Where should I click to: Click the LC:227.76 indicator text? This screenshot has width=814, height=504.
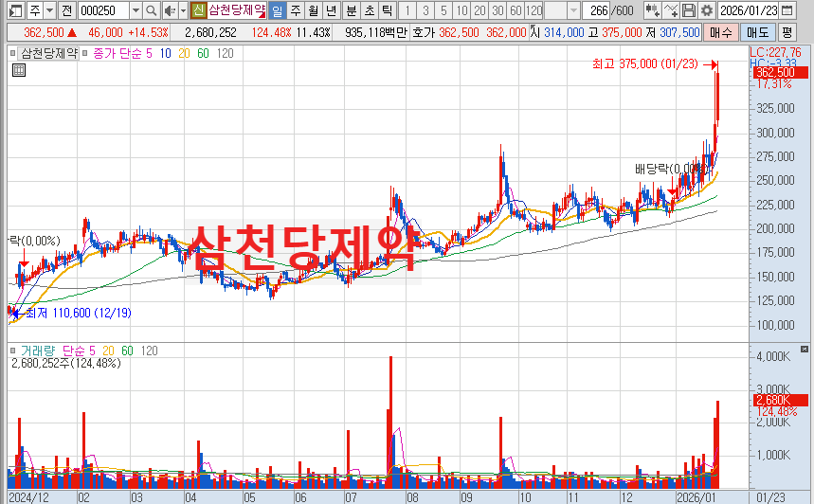point(775,52)
